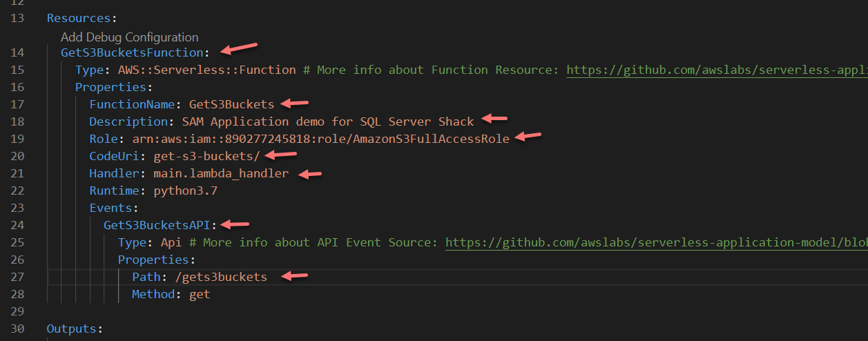Click line number 27 in the gutter
The image size is (868, 341).
(18, 277)
